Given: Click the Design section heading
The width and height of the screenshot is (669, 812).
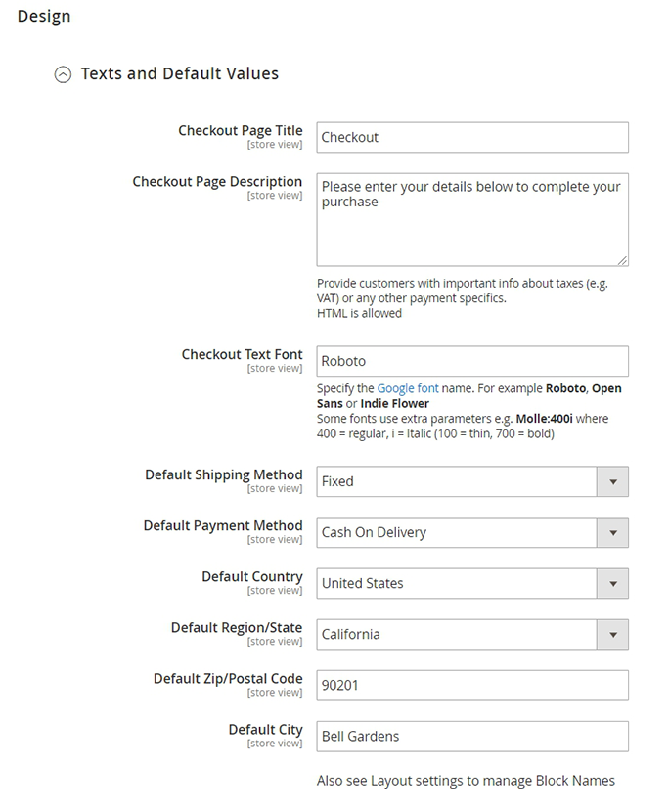Looking at the screenshot, I should point(44,17).
